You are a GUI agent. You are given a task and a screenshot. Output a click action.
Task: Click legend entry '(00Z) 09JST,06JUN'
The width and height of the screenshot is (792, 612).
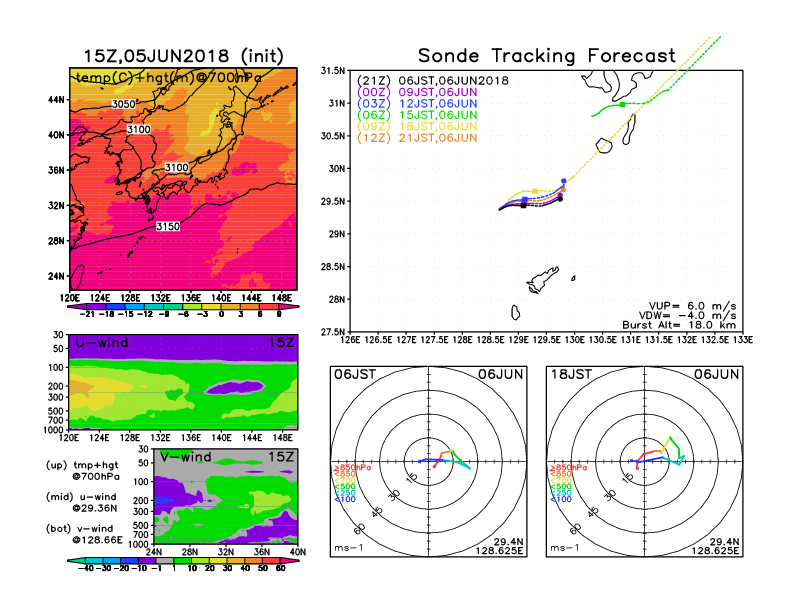pyautogui.click(x=417, y=92)
